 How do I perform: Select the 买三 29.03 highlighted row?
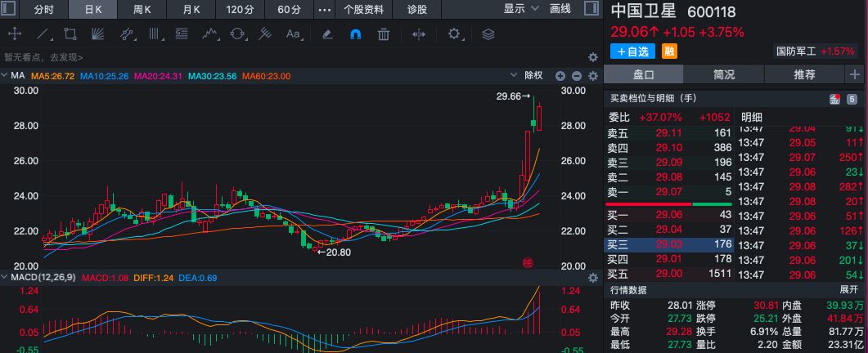click(669, 244)
